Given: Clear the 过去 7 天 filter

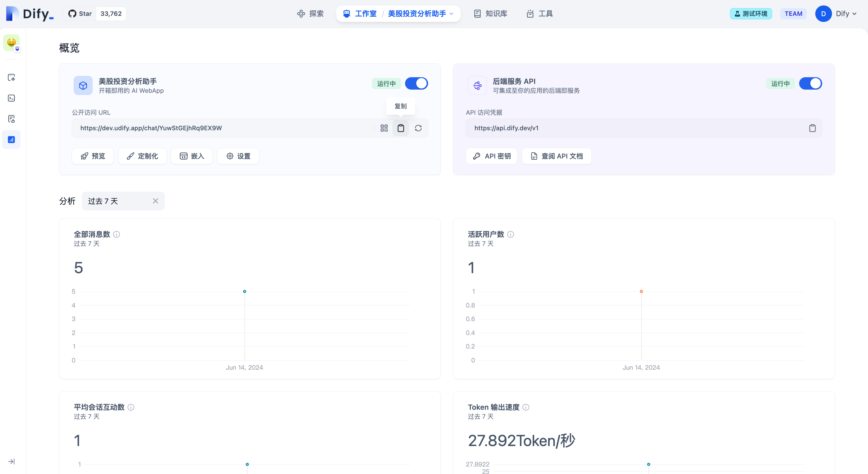Looking at the screenshot, I should click(155, 201).
